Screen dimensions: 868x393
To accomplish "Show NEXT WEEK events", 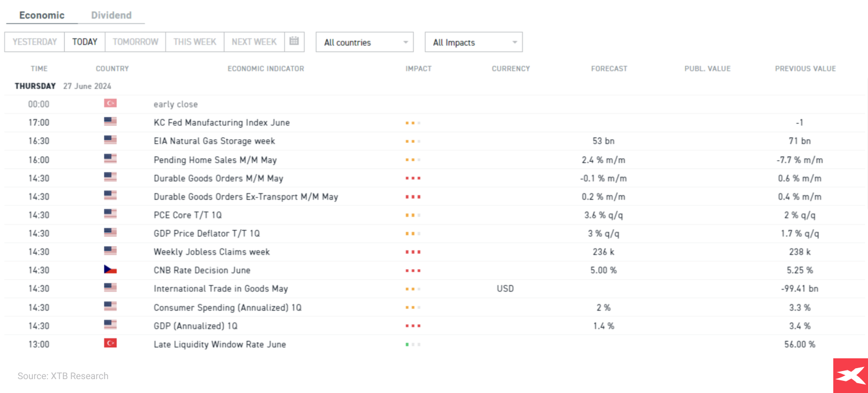I will [x=254, y=42].
